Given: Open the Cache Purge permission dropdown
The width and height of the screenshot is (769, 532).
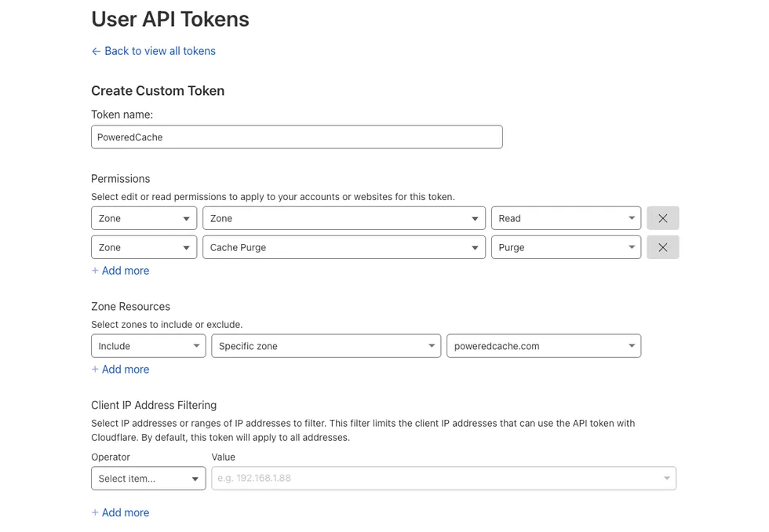Looking at the screenshot, I should point(344,247).
